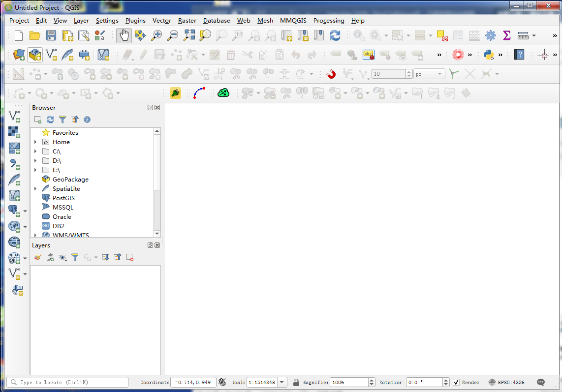Open the map scale dropdown
The image size is (562, 392).
282,382
